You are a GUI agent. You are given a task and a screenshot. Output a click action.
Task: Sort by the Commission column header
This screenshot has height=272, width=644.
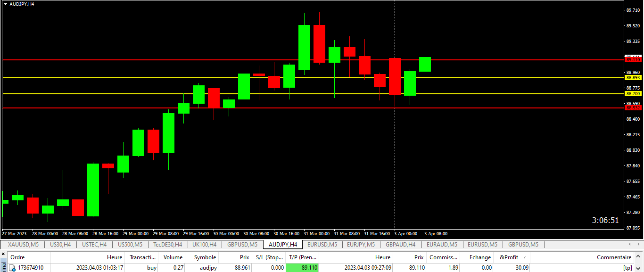click(443, 257)
